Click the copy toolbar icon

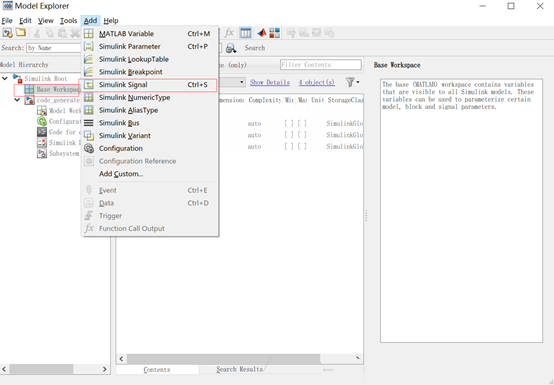point(50,33)
